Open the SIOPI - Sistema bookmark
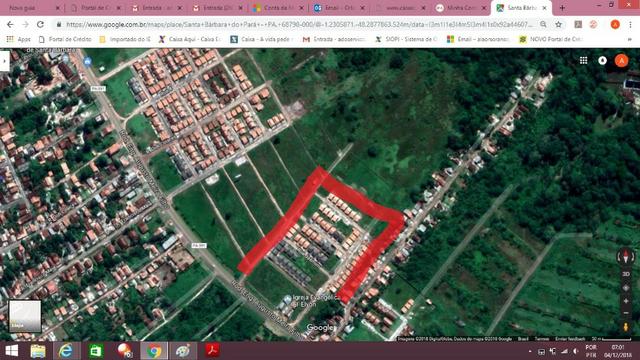The image size is (640, 360). [x=406, y=39]
